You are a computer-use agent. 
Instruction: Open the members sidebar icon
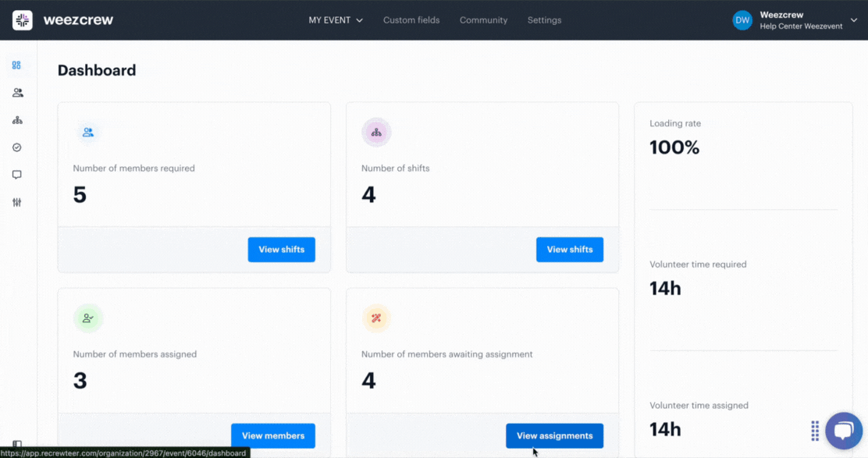[18, 93]
